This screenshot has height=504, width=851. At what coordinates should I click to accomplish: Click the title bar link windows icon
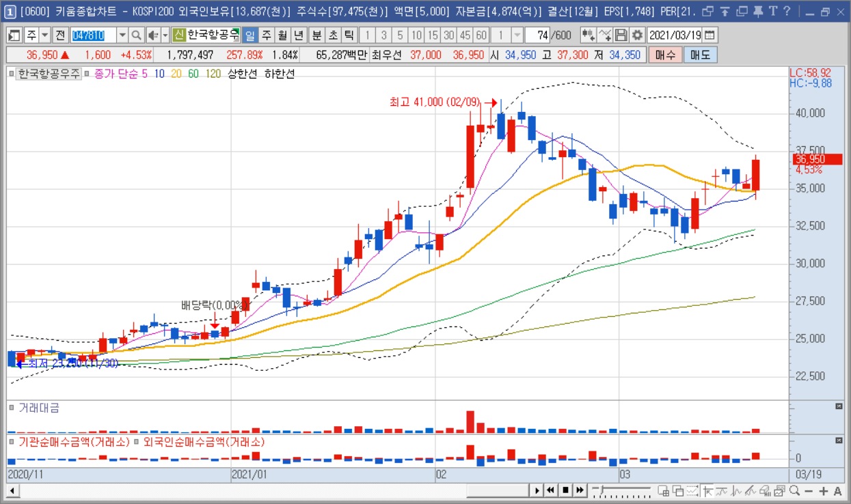(x=708, y=11)
